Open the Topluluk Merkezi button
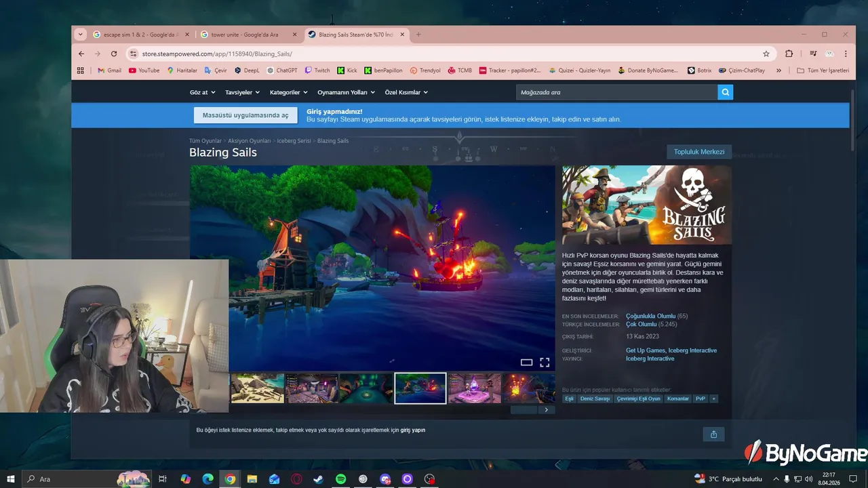The width and height of the screenshot is (868, 488). pyautogui.click(x=698, y=152)
